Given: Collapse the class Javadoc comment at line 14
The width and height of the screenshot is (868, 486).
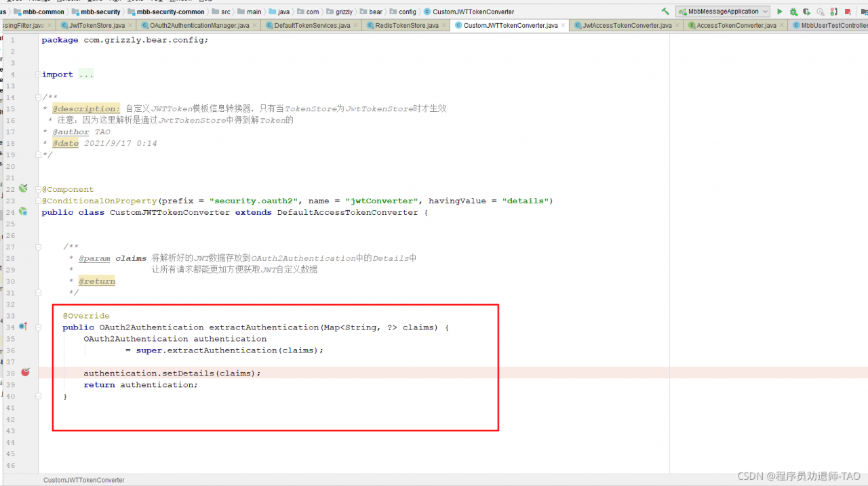Looking at the screenshot, I should click(x=39, y=97).
